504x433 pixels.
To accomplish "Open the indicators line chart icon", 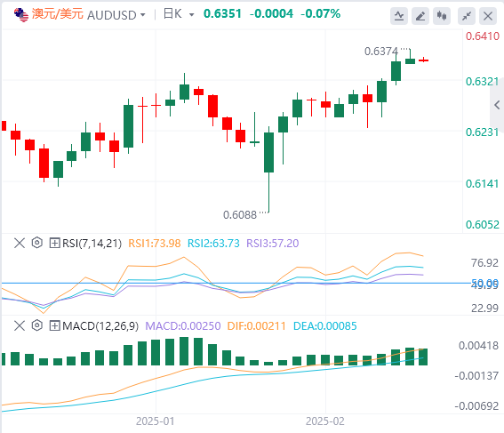I will [x=399, y=16].
